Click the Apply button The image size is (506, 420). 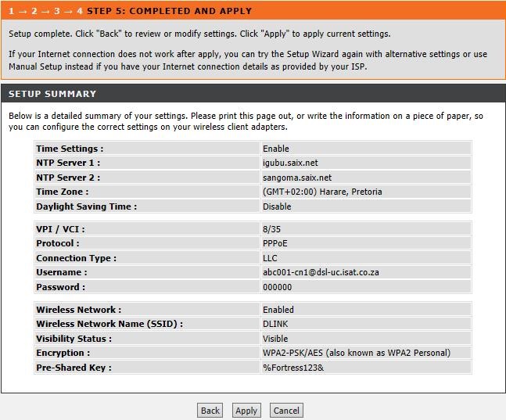[x=246, y=411]
